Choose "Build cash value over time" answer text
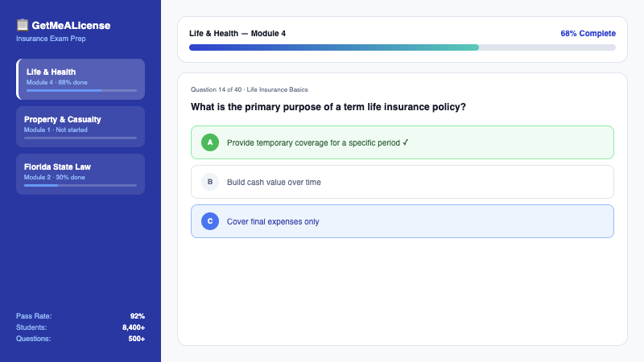Viewport: 644px width, 362px height. click(x=274, y=183)
